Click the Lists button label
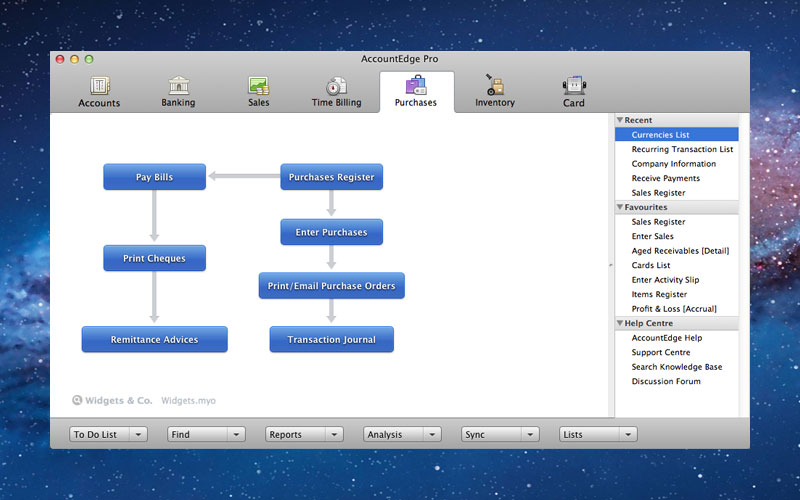The width and height of the screenshot is (800, 500). 573,435
